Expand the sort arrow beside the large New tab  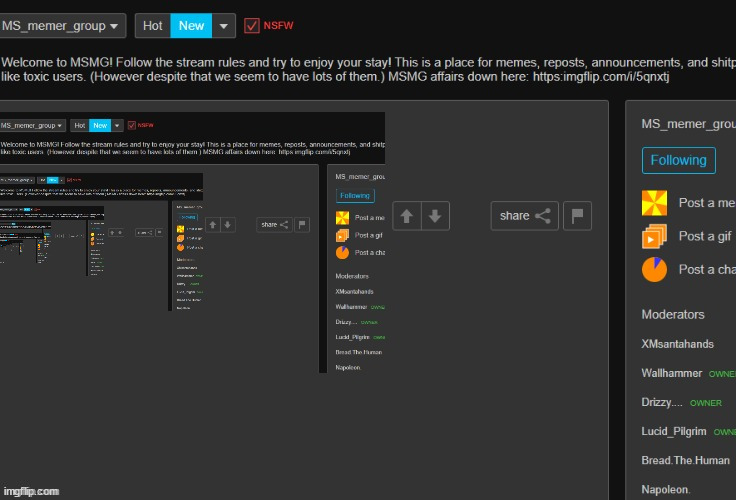[x=224, y=26]
